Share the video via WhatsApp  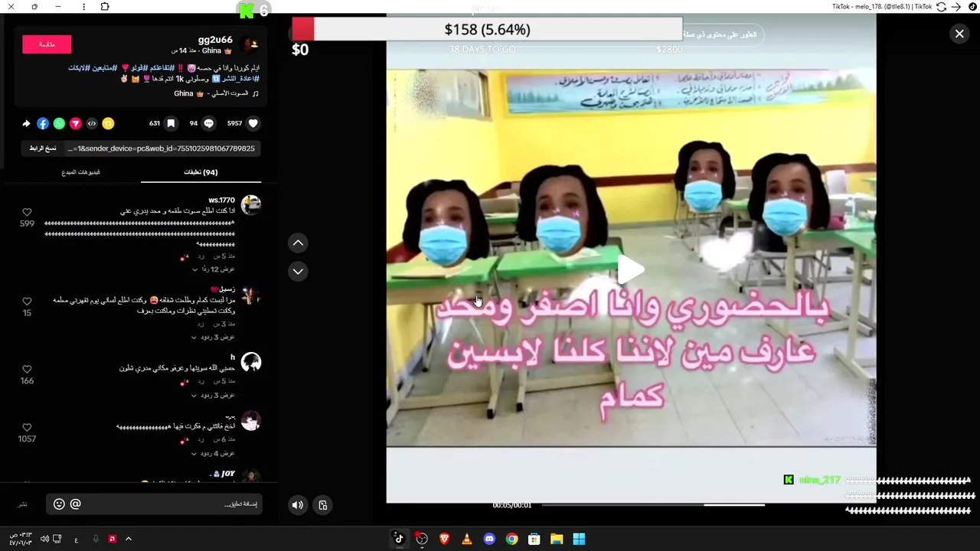click(x=59, y=123)
